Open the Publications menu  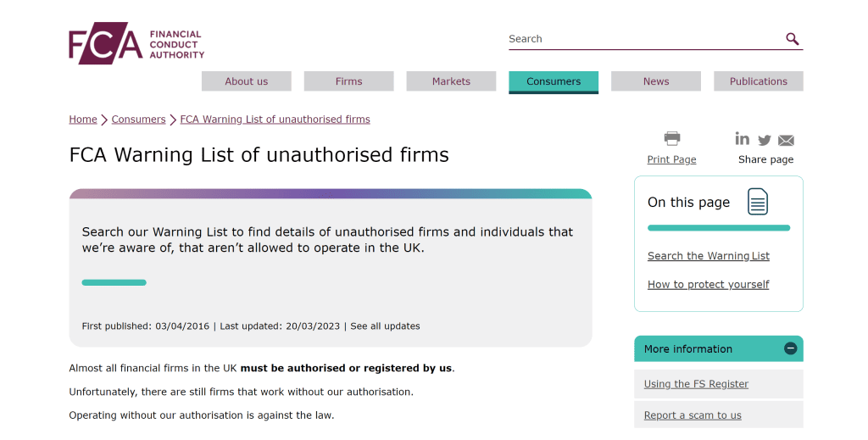tap(758, 81)
